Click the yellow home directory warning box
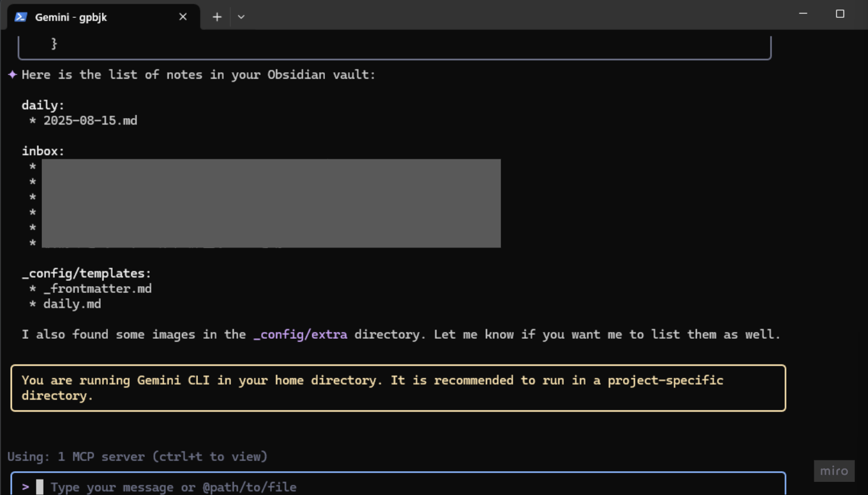This screenshot has height=495, width=868. tap(398, 388)
